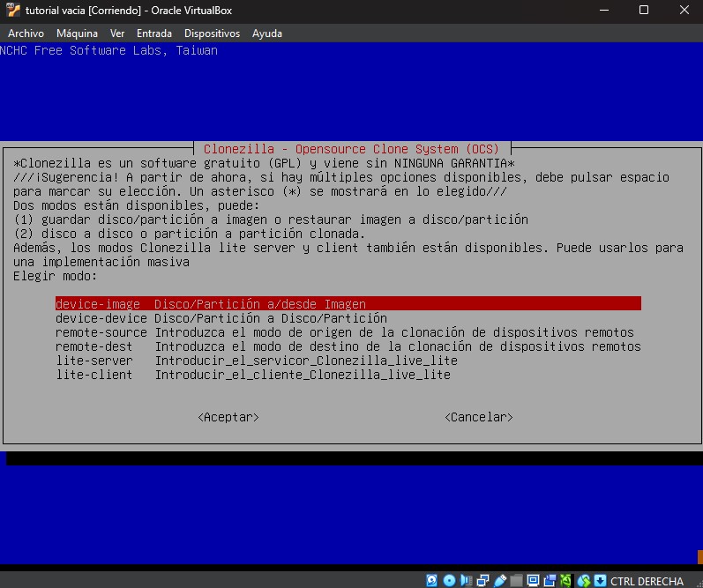This screenshot has height=588, width=703.
Task: Open the Archivo menu
Action: [26, 33]
